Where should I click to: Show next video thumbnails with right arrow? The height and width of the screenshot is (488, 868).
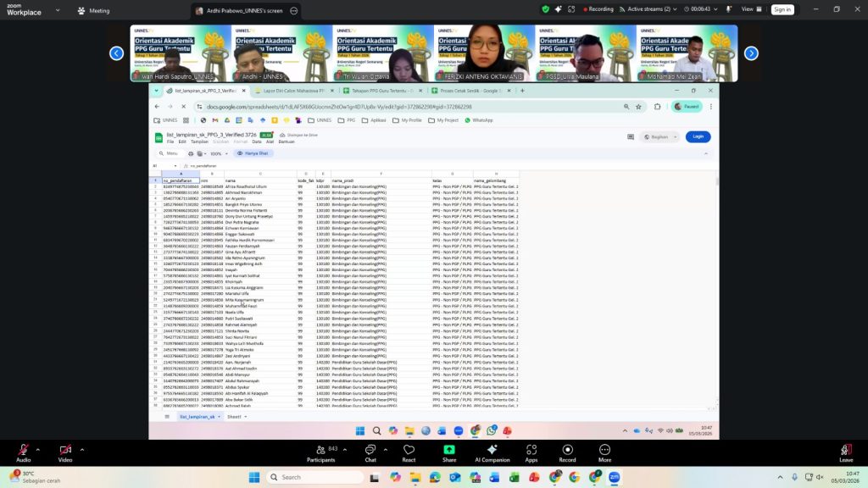[751, 53]
